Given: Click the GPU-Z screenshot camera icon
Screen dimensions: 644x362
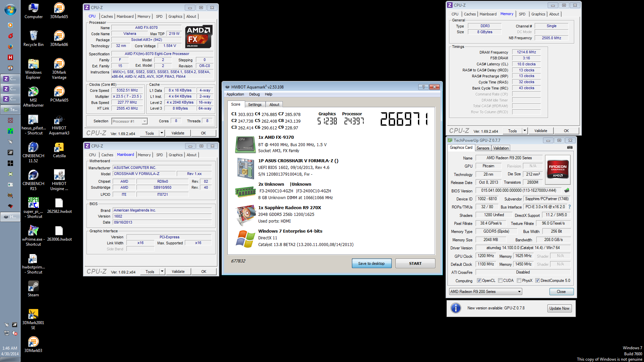Looking at the screenshot, I should (570, 147).
